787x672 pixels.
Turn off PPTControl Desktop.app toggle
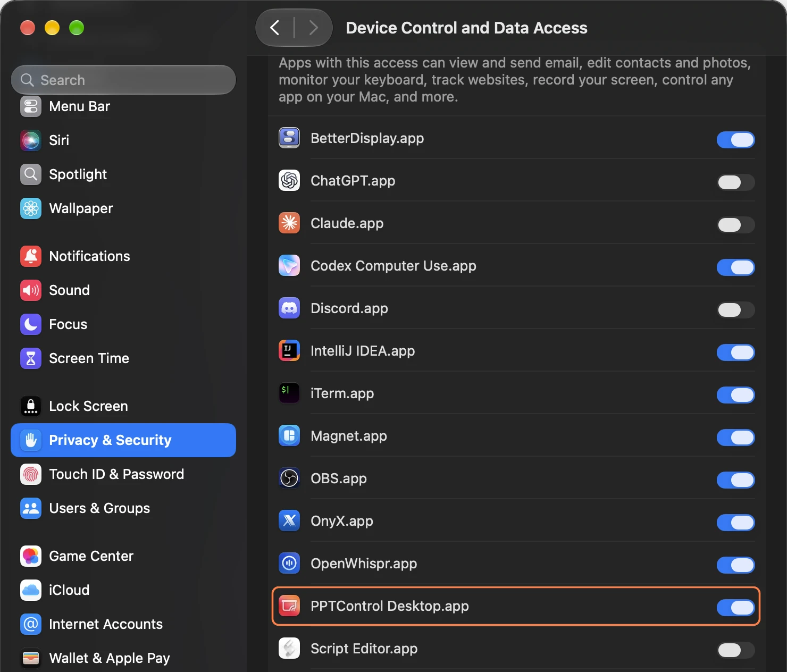click(x=735, y=608)
